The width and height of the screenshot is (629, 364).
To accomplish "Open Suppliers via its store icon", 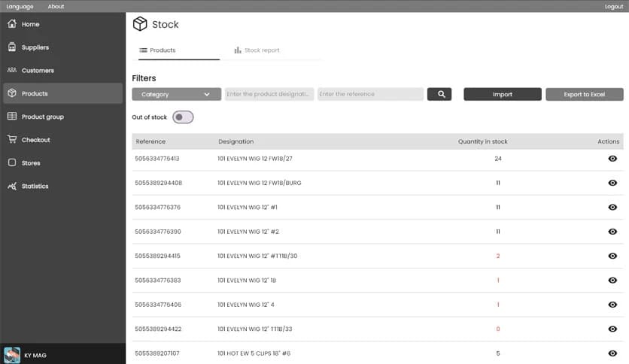I will coord(12,47).
